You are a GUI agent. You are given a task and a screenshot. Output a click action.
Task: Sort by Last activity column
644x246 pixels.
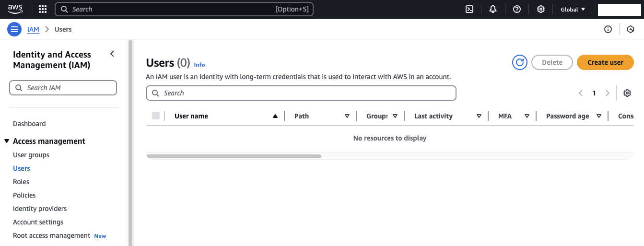tap(433, 116)
